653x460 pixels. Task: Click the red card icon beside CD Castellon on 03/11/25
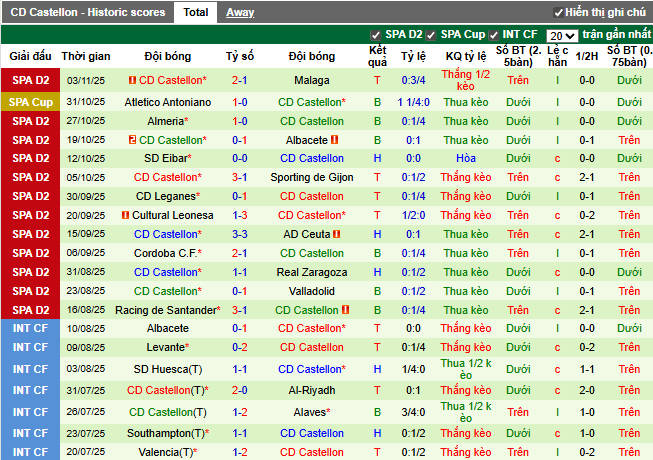click(x=132, y=80)
